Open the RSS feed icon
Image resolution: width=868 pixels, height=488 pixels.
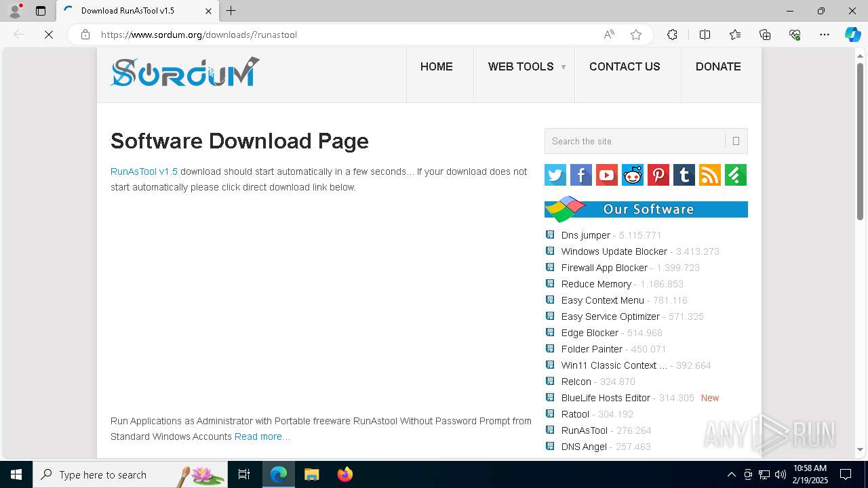pos(710,175)
